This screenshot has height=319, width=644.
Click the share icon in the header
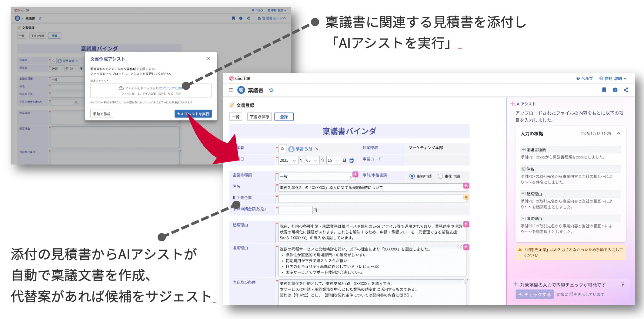626,90
